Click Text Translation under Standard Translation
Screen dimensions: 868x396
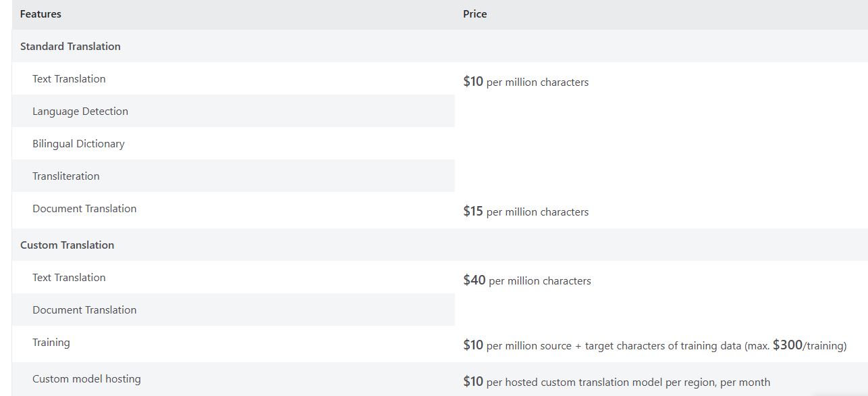point(69,79)
